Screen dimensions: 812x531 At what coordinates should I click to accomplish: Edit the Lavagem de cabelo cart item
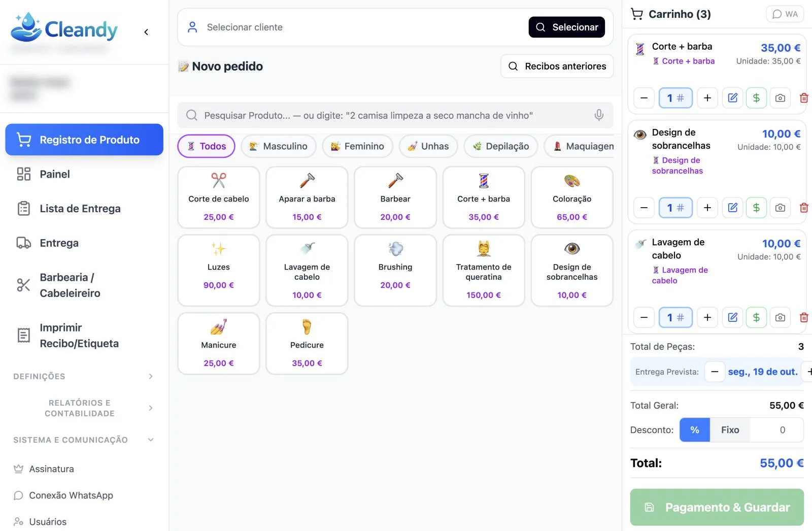[732, 317]
